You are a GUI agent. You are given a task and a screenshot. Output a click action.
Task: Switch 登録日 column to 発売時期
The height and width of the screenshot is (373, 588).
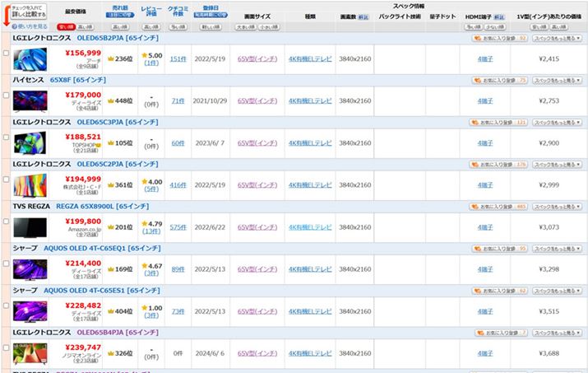[211, 16]
